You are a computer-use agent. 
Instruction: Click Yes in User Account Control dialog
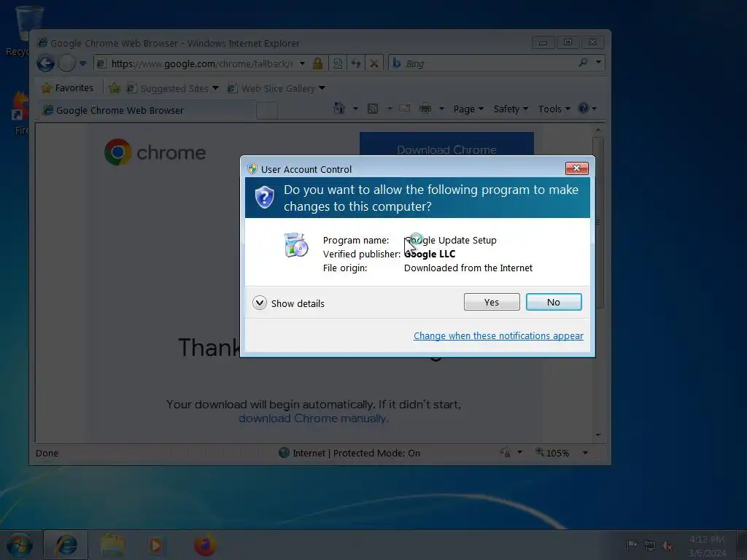[492, 302]
